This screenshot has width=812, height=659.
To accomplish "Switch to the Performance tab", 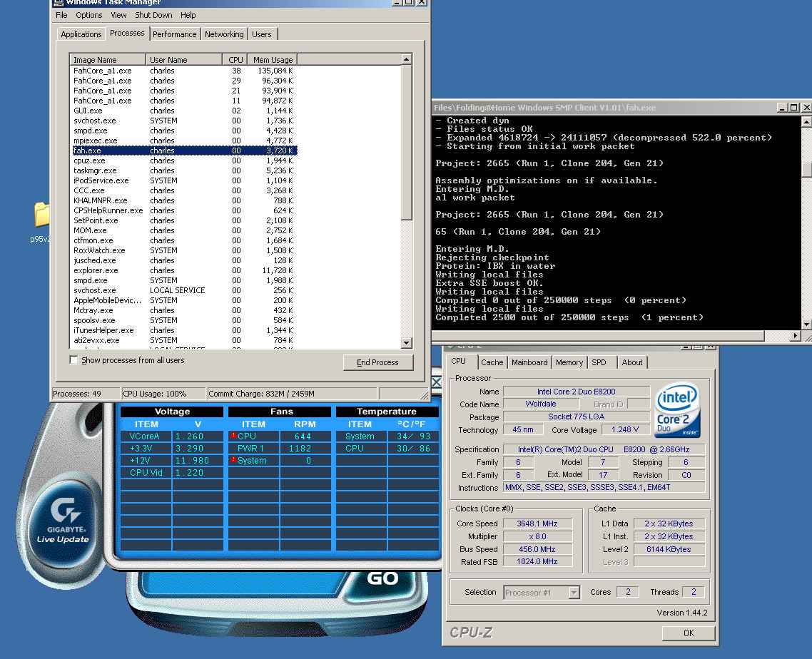I will [175, 34].
